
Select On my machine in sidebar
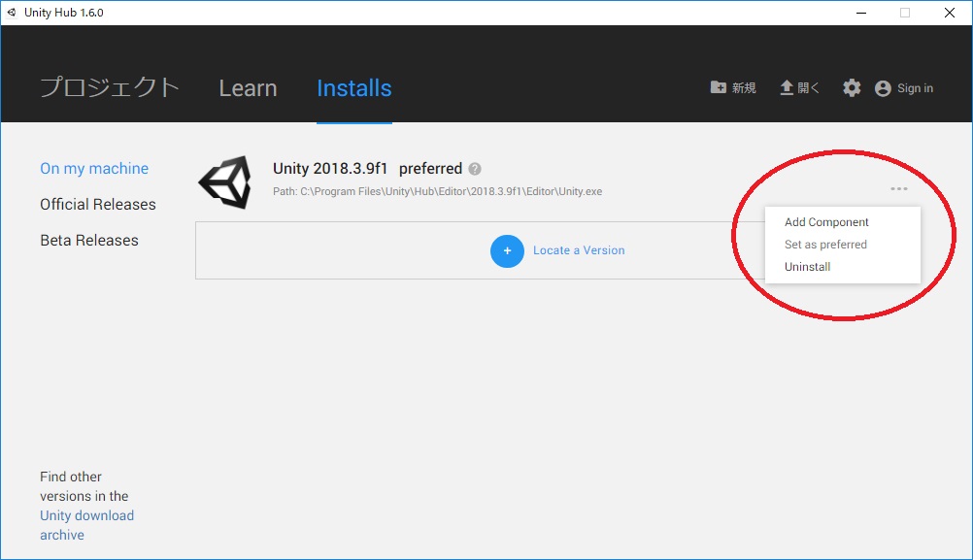point(94,169)
